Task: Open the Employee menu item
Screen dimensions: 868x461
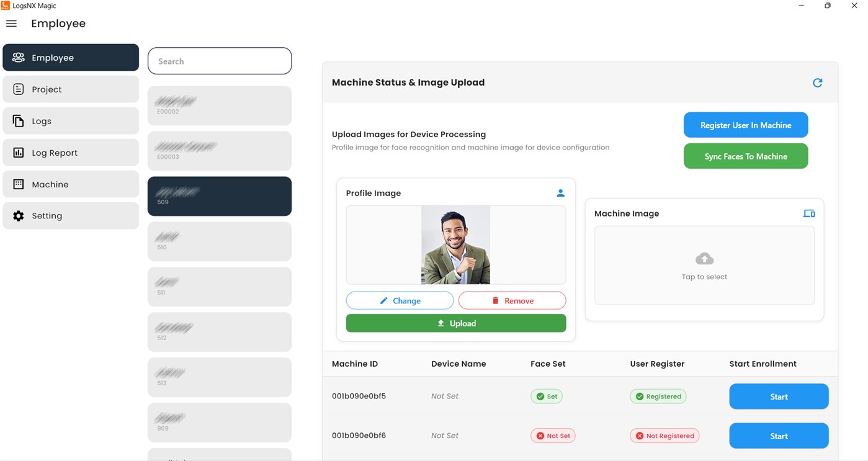Action: (x=71, y=58)
